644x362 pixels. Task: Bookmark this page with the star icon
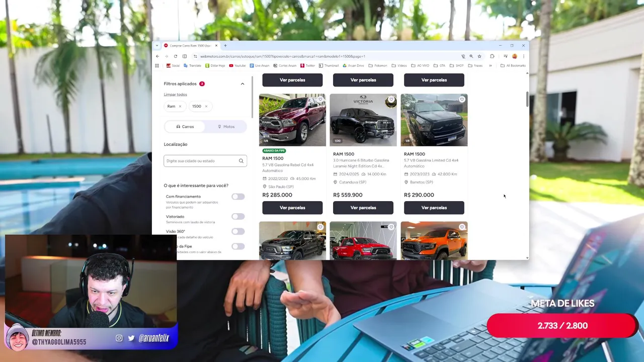(479, 56)
